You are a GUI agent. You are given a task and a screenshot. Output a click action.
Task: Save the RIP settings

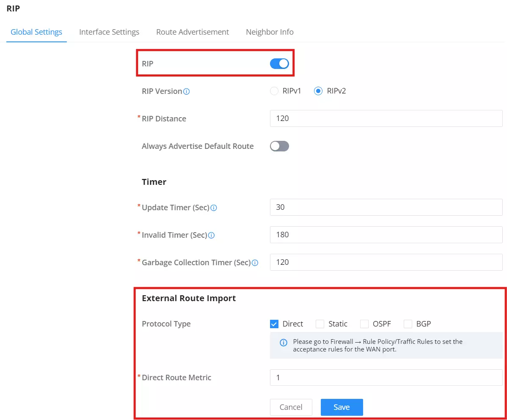(x=342, y=407)
